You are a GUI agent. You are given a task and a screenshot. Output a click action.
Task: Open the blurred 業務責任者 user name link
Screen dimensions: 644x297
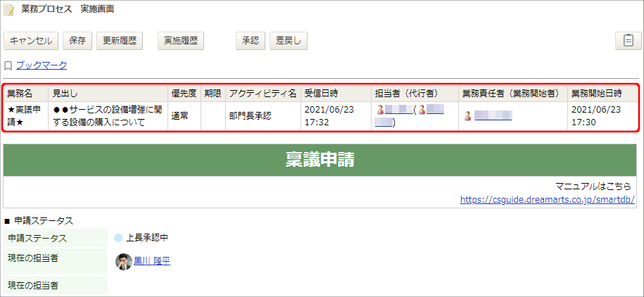tap(493, 116)
